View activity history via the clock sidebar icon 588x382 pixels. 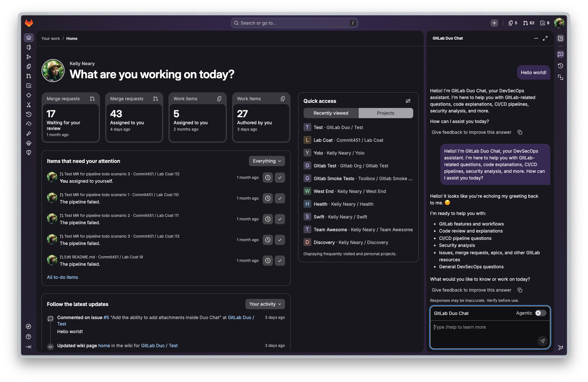tap(28, 114)
